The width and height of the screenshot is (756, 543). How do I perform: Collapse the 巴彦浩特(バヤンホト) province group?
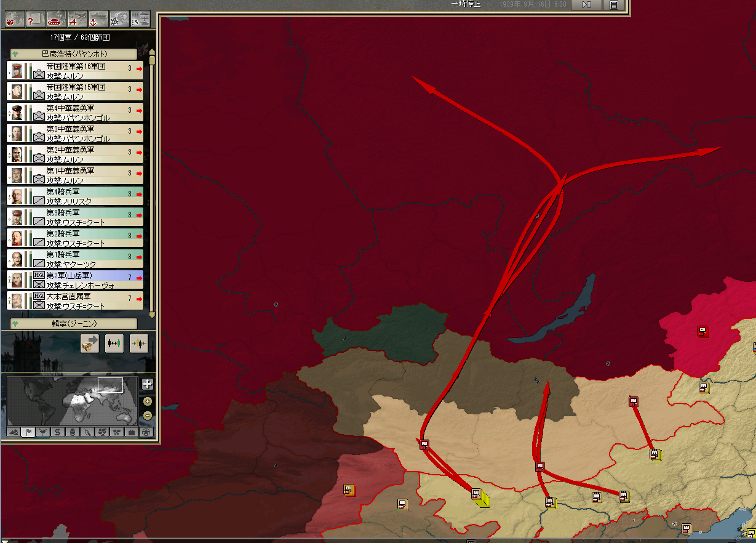pyautogui.click(x=74, y=54)
